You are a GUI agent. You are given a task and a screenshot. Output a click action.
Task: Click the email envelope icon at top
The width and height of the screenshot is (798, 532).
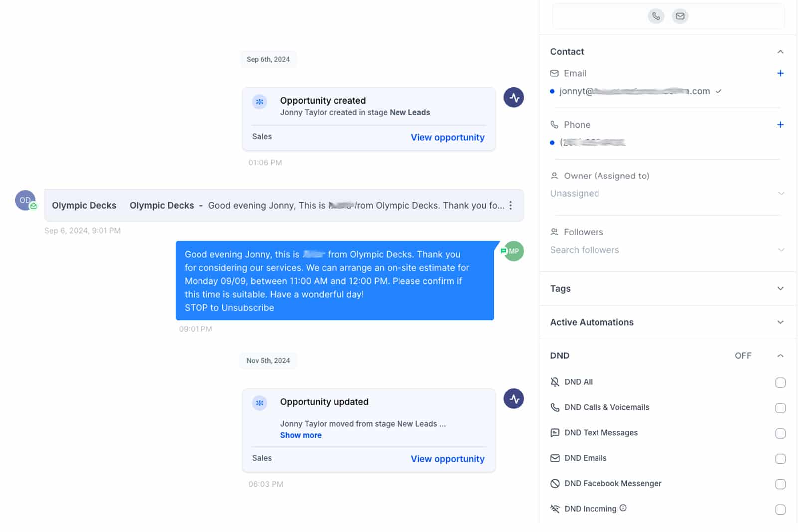point(680,16)
